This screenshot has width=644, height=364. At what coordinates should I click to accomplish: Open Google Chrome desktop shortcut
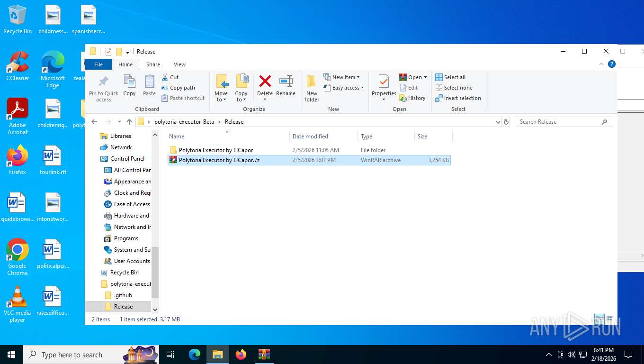(18, 257)
